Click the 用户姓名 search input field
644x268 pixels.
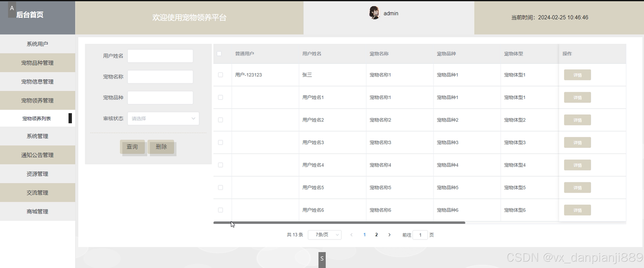pyautogui.click(x=160, y=56)
